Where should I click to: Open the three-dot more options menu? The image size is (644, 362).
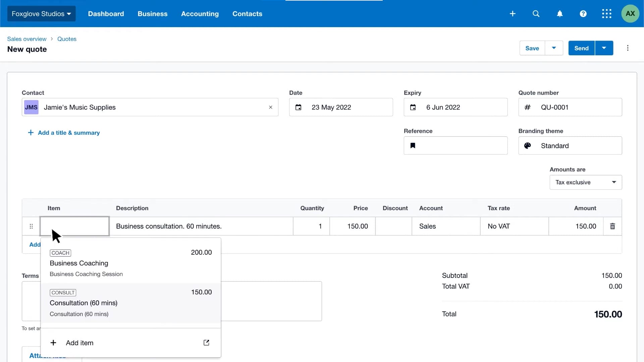(628, 48)
